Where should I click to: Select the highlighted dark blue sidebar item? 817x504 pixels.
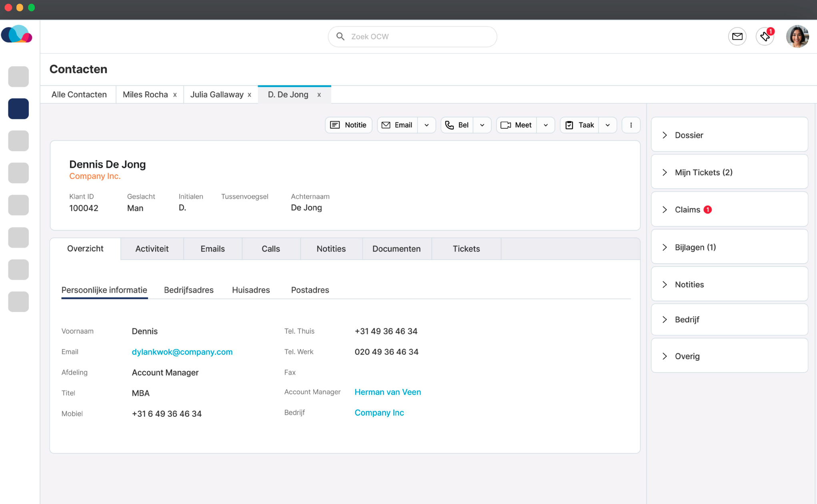coord(18,109)
